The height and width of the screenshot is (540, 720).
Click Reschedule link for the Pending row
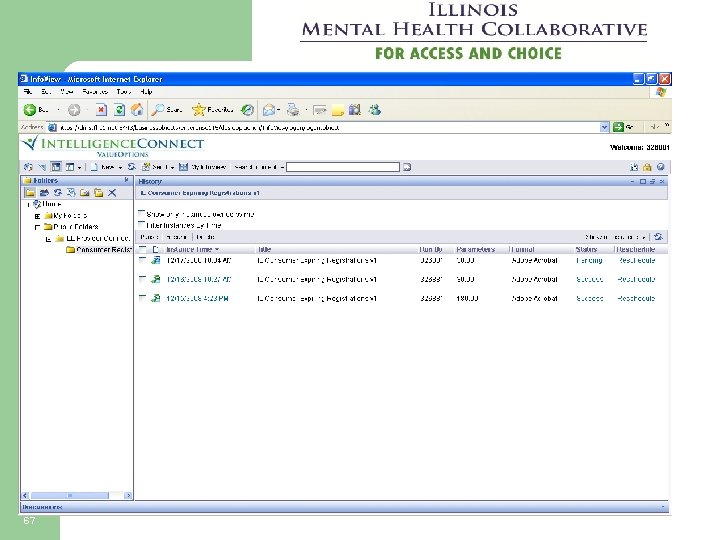(636, 260)
